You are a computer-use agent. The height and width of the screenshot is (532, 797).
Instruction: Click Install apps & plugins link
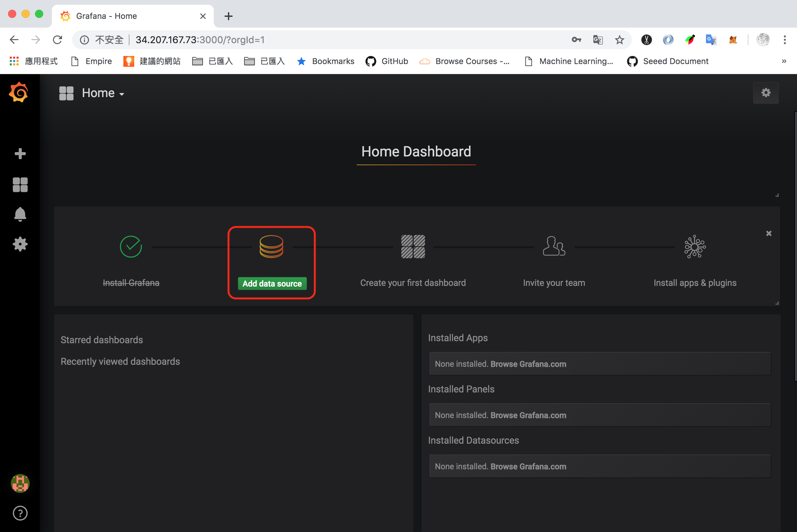tap(695, 283)
